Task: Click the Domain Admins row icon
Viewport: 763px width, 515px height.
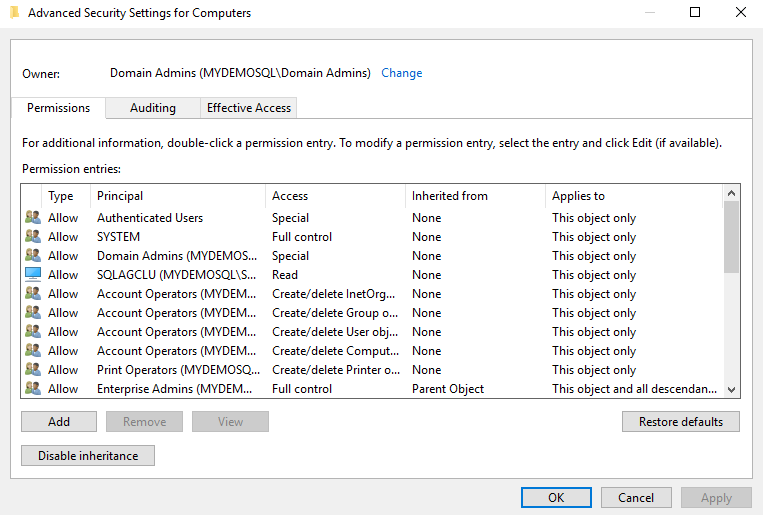Action: point(32,256)
